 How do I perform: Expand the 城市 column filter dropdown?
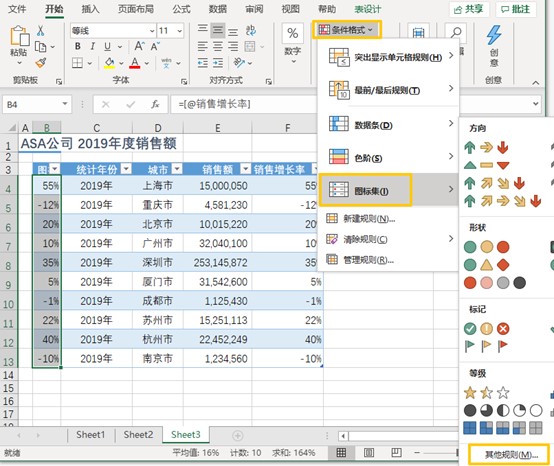[177, 169]
